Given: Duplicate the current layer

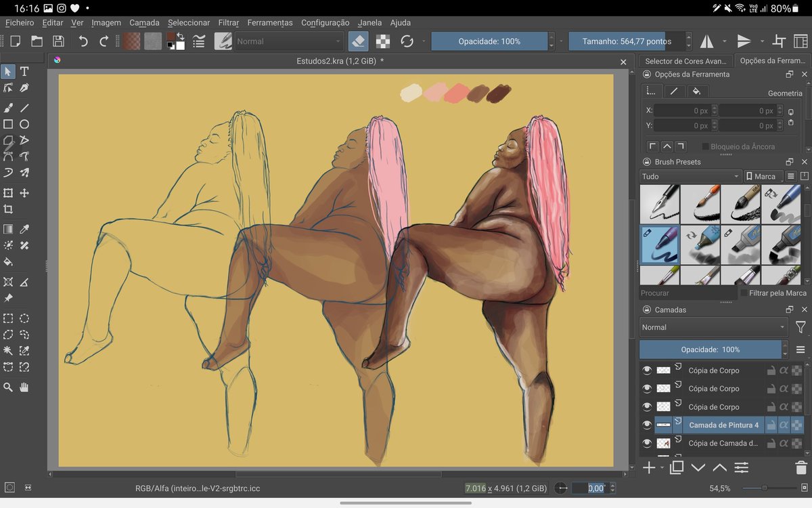Looking at the screenshot, I should [677, 467].
